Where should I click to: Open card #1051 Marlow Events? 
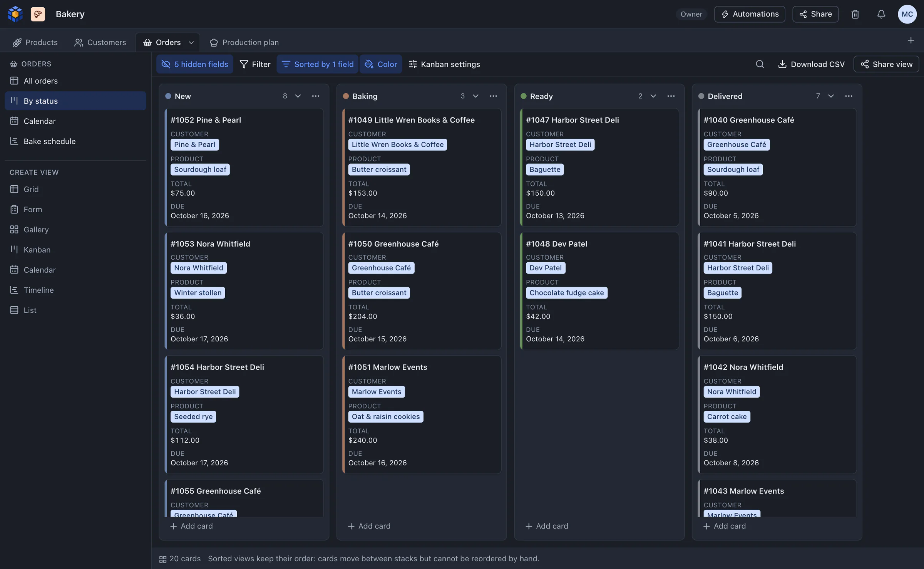tap(422, 415)
